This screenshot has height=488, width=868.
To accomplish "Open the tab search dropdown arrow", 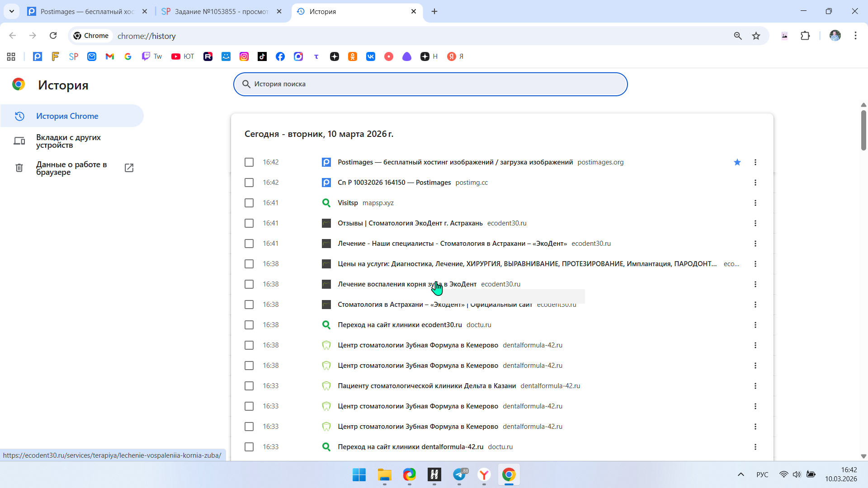I will coord(12,11).
